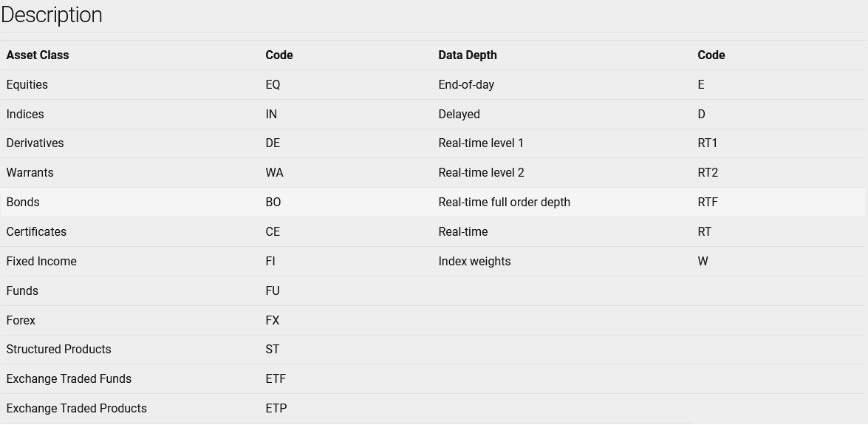
Task: Click the EQ code cell
Action: 273,85
